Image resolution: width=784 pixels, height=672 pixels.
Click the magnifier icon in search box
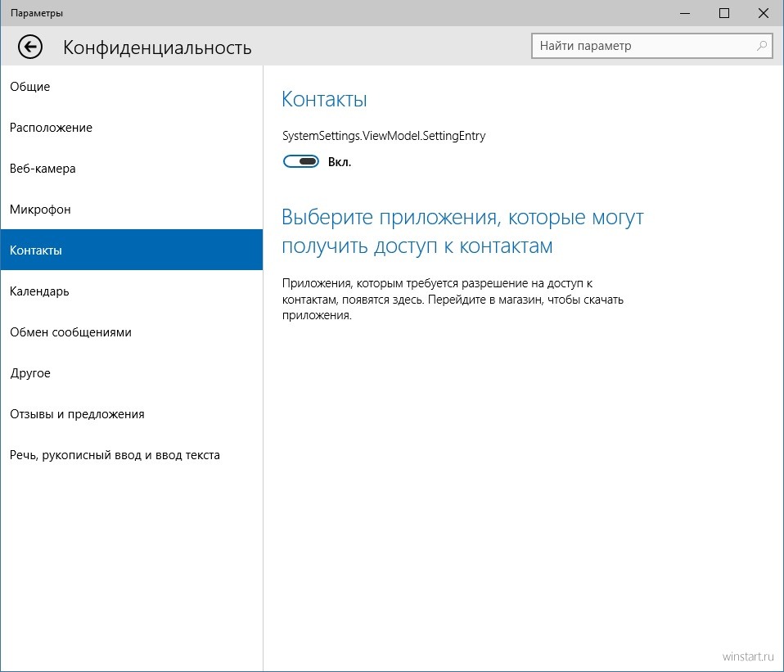click(x=762, y=46)
